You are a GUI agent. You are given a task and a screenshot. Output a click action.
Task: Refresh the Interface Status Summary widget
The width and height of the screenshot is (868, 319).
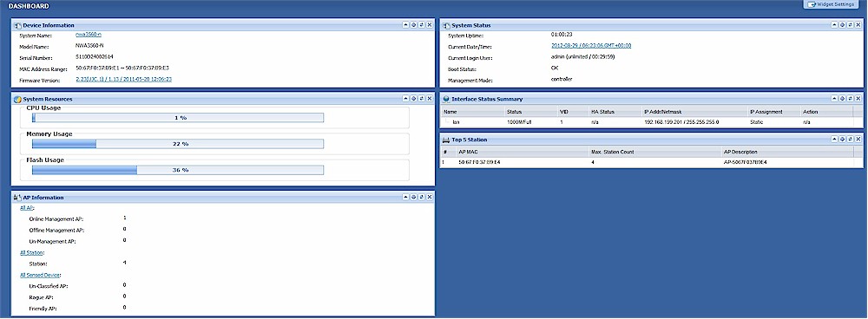pos(850,99)
